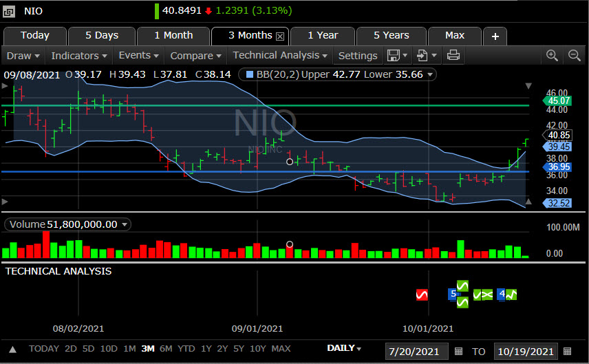This screenshot has width=589, height=364.
Task: Switch to the Today tab
Action: click(35, 36)
